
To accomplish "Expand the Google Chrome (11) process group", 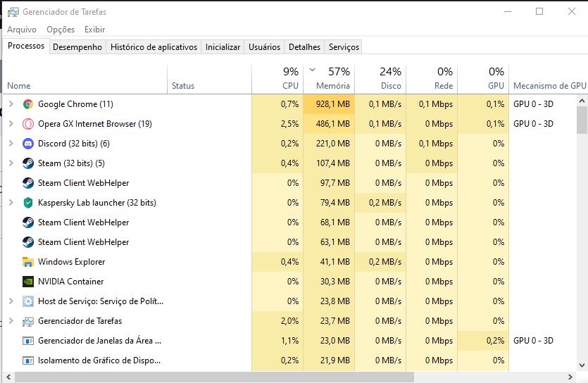I will (x=11, y=103).
